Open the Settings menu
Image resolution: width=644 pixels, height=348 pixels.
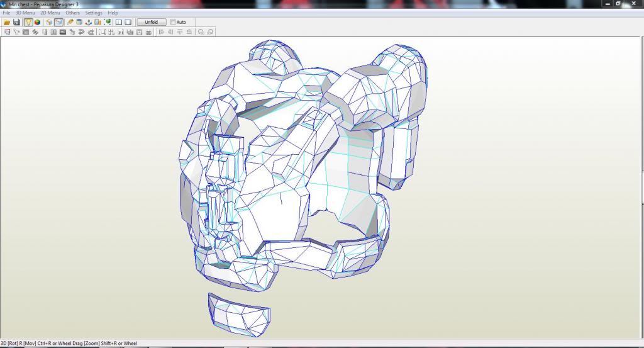[x=94, y=13]
